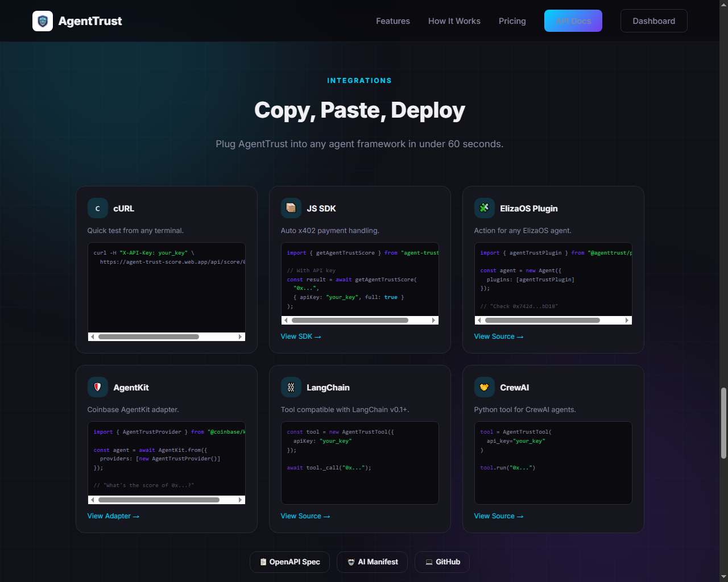Click right scroll arrow in JS SDK code block
This screenshot has height=582, width=728.
[434, 321]
